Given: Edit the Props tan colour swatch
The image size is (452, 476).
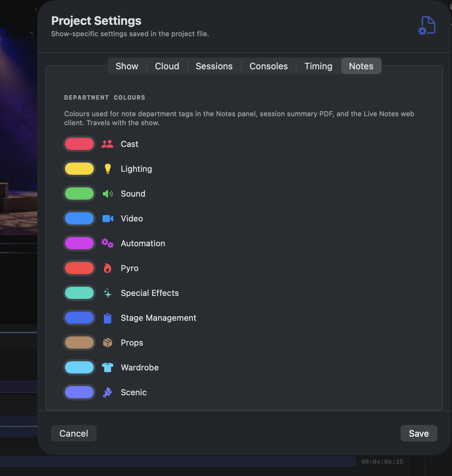Looking at the screenshot, I should point(79,343).
